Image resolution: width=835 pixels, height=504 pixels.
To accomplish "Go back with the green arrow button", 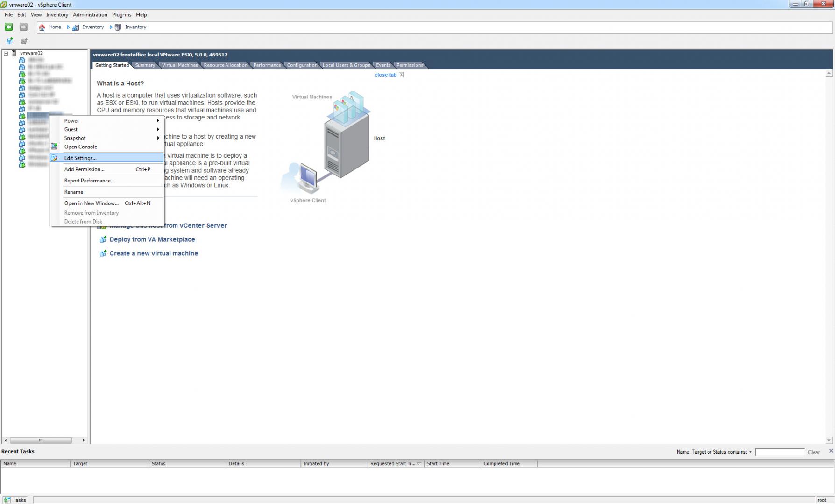I will point(8,27).
